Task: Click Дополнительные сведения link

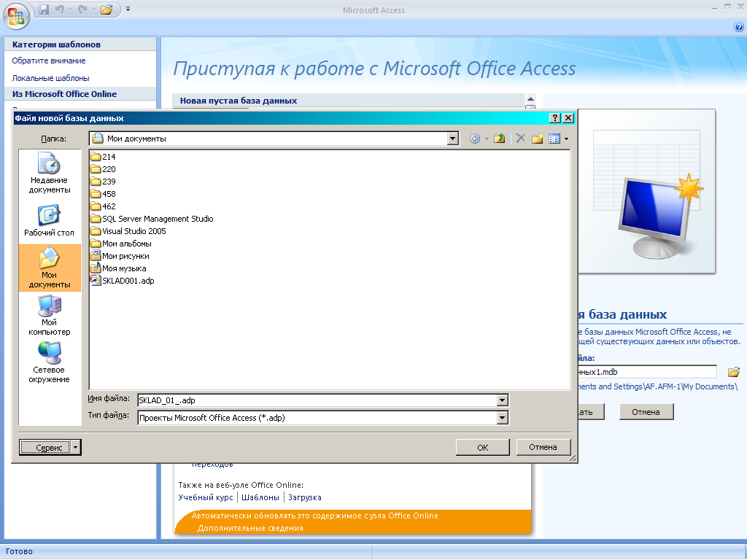Action: [251, 528]
